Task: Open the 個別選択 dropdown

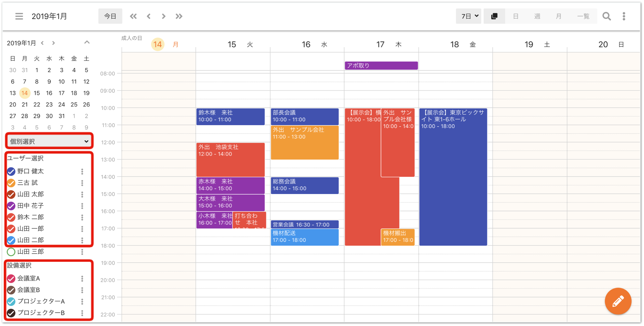Action: click(49, 141)
